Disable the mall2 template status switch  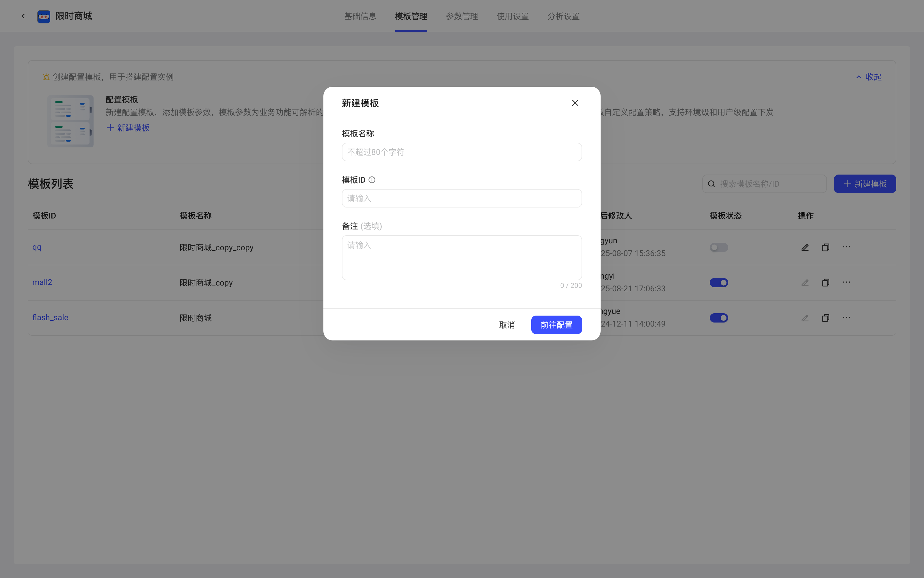click(719, 283)
